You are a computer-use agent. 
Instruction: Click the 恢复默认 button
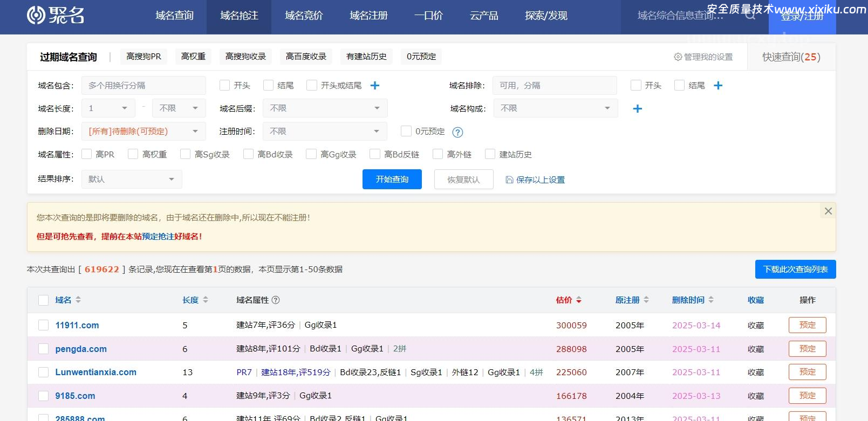(463, 180)
